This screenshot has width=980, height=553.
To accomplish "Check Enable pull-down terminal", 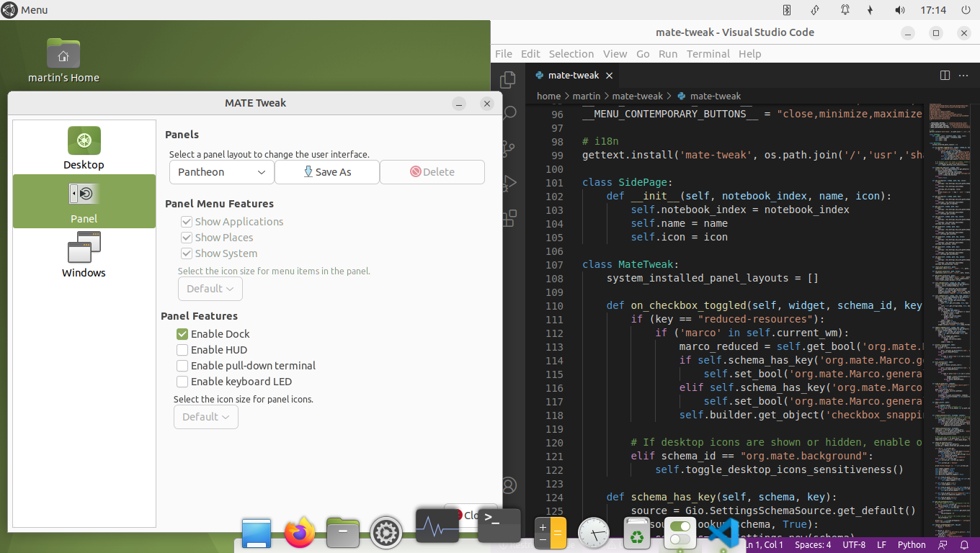I will coord(182,366).
